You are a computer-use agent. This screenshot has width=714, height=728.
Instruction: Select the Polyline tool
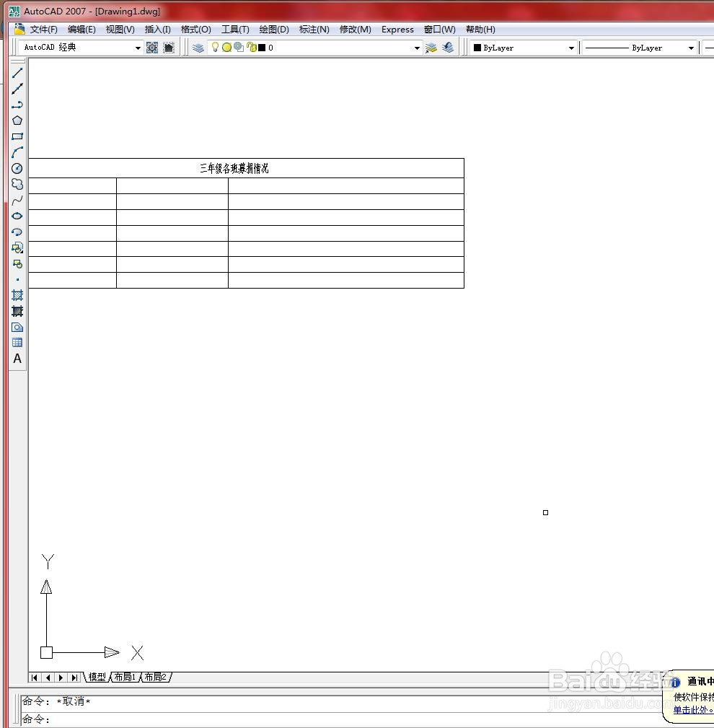[17, 105]
